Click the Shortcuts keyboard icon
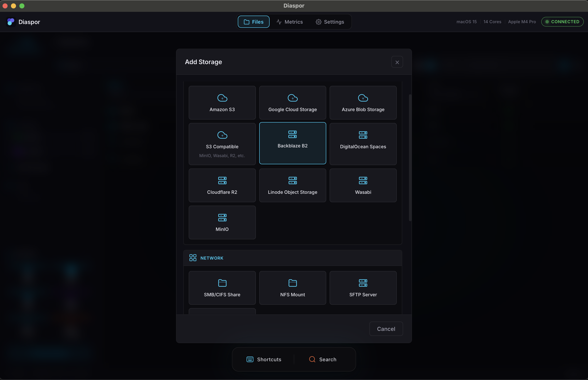588x380 pixels. (x=250, y=359)
